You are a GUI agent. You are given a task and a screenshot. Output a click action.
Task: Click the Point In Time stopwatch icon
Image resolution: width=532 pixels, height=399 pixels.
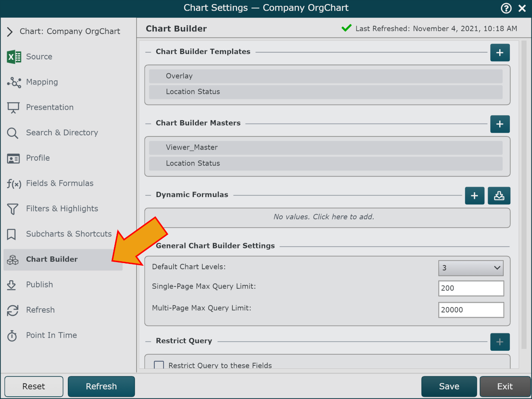point(12,336)
